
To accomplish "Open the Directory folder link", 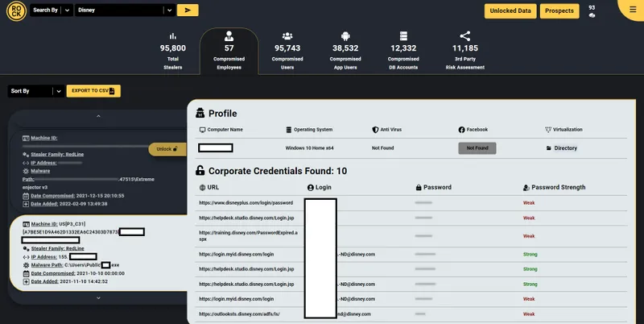I will pos(561,148).
